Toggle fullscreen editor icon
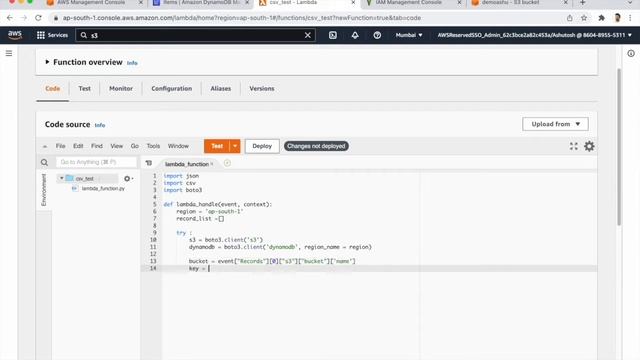This screenshot has height=360, width=640. coord(573,146)
